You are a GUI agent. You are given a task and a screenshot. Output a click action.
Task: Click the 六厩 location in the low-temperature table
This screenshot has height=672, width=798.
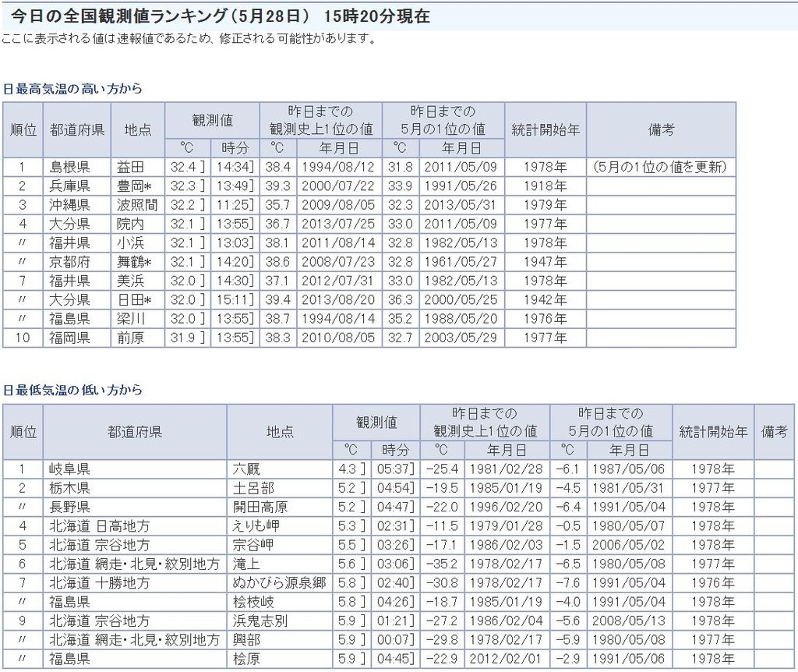coord(246,469)
